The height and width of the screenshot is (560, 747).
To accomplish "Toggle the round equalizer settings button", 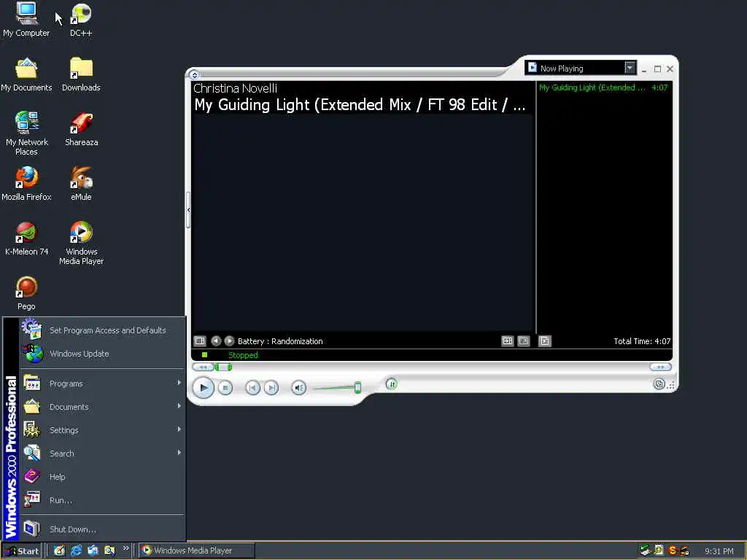I will point(391,384).
